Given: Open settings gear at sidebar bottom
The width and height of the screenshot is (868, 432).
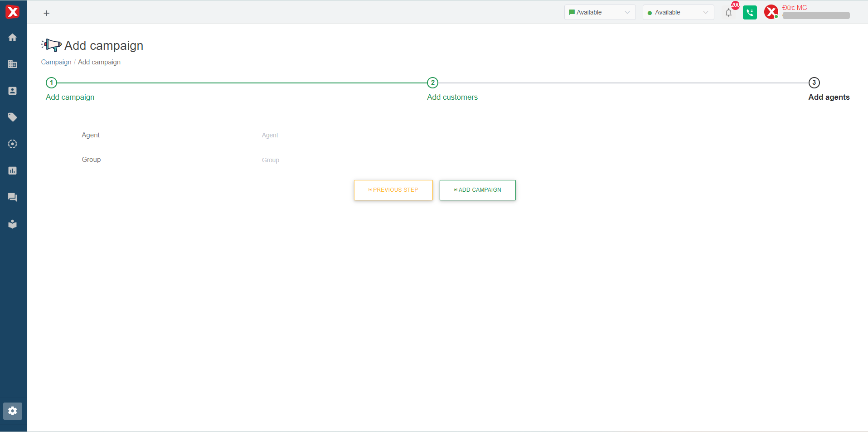Looking at the screenshot, I should point(13,411).
